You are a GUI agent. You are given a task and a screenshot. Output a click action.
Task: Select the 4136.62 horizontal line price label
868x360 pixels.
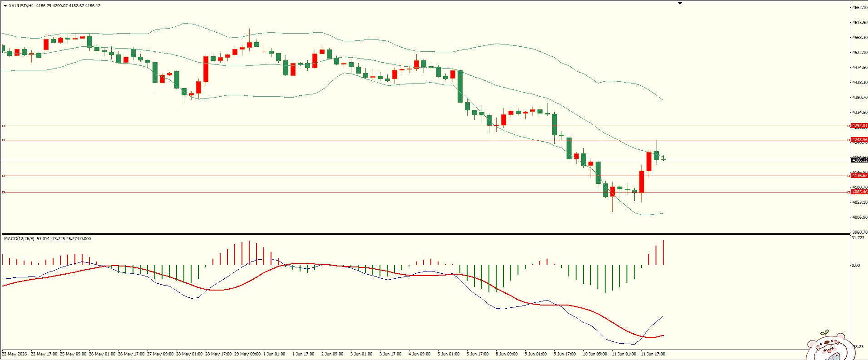(x=859, y=176)
